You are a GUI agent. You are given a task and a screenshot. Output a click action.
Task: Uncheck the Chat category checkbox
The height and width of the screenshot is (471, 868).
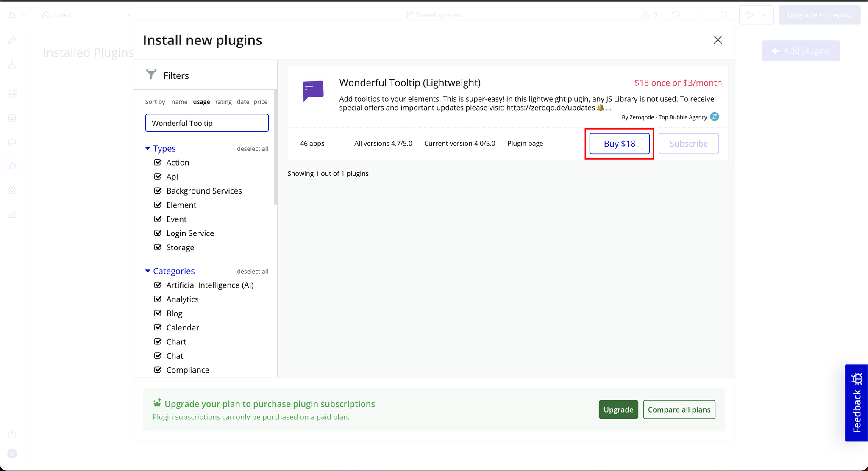158,355
